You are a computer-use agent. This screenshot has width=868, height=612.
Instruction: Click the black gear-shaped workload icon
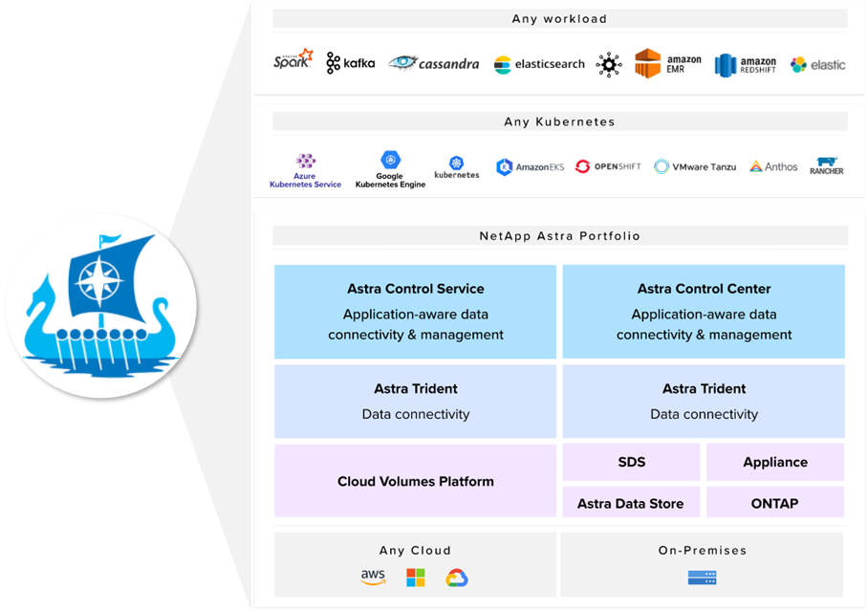click(x=608, y=65)
